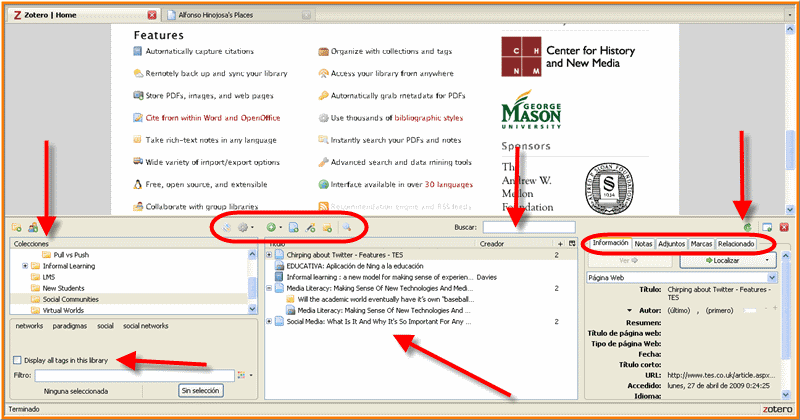Click Create New Item from Current Page
The width and height of the screenshot is (800, 420).
[294, 228]
